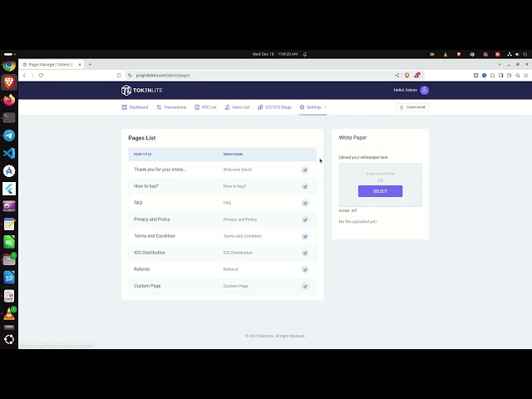Launch Firefox from the dock
The width and height of the screenshot is (532, 399).
coord(9,100)
